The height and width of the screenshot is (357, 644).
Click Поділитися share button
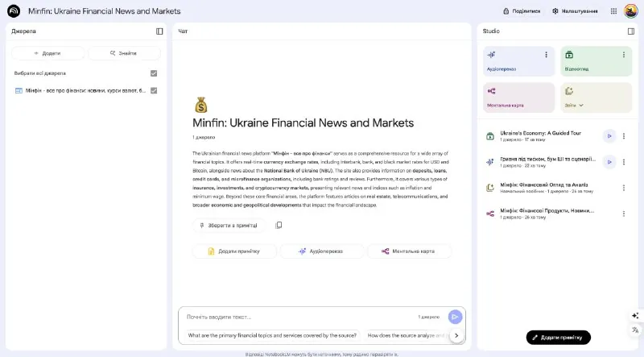click(522, 11)
